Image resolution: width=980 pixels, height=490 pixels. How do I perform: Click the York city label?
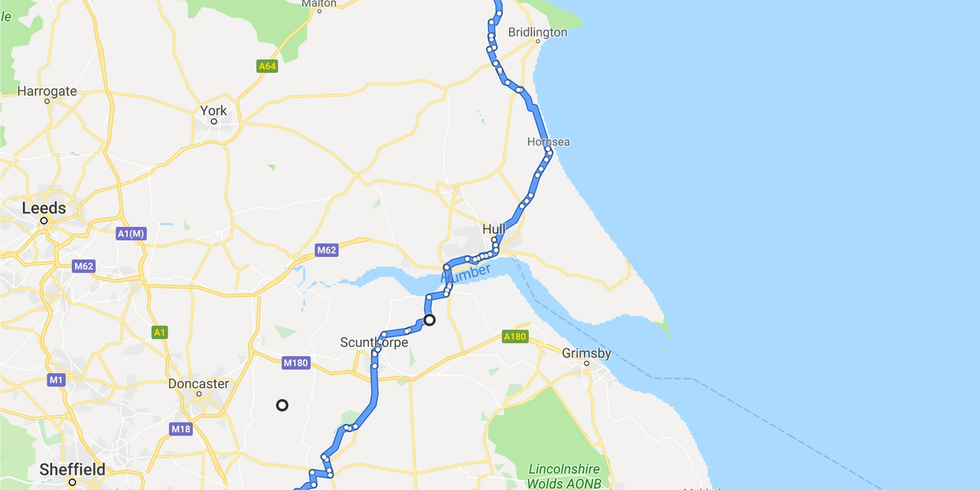(213, 111)
